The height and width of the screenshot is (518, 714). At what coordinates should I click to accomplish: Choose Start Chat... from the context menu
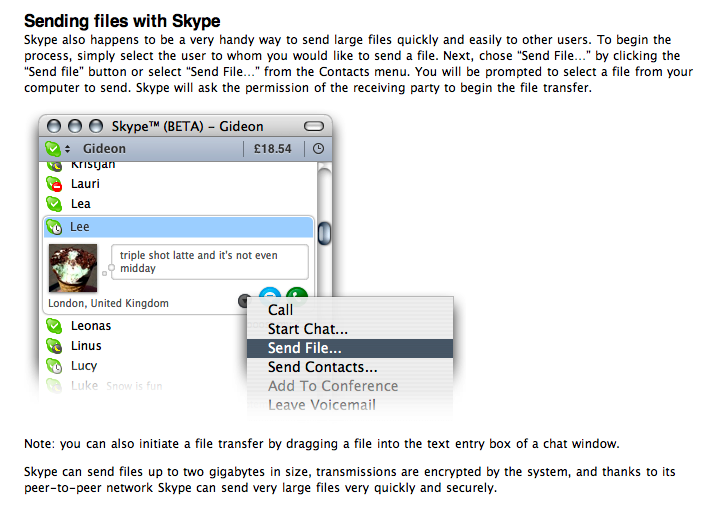point(350,329)
